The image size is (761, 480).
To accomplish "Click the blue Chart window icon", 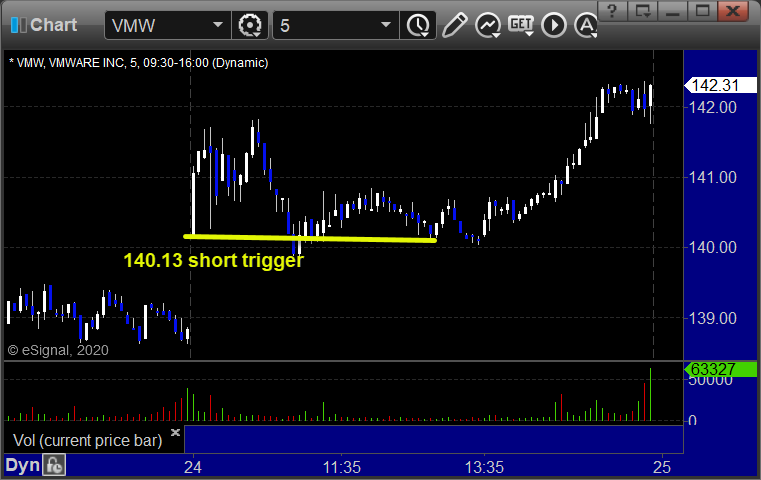I will [18, 25].
